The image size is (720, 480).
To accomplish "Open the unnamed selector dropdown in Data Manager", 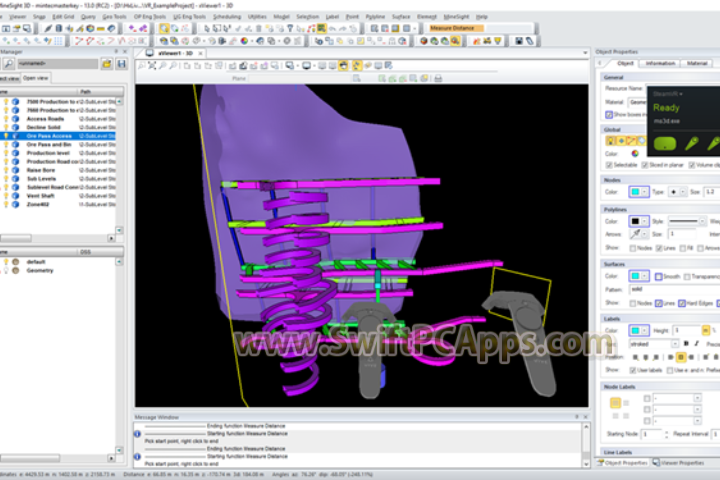I will click(61, 63).
